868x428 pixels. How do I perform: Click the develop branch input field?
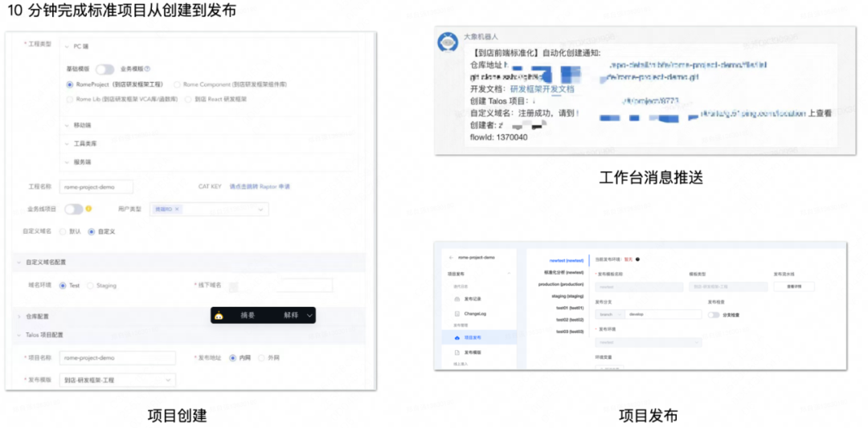point(663,314)
